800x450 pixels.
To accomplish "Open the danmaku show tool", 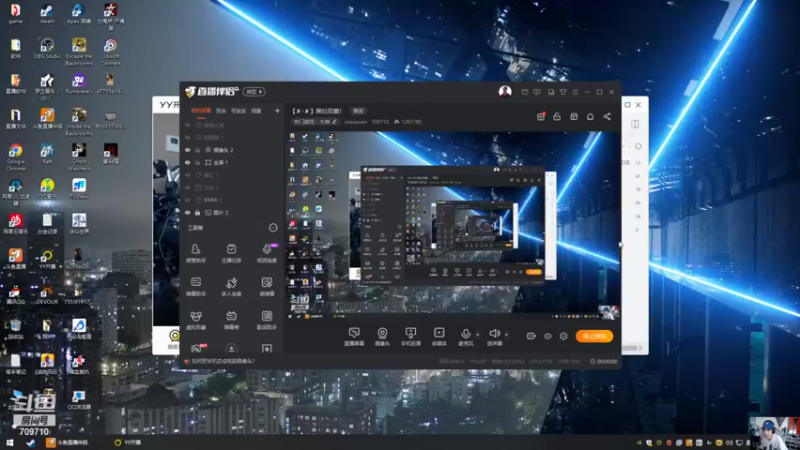I will (231, 320).
